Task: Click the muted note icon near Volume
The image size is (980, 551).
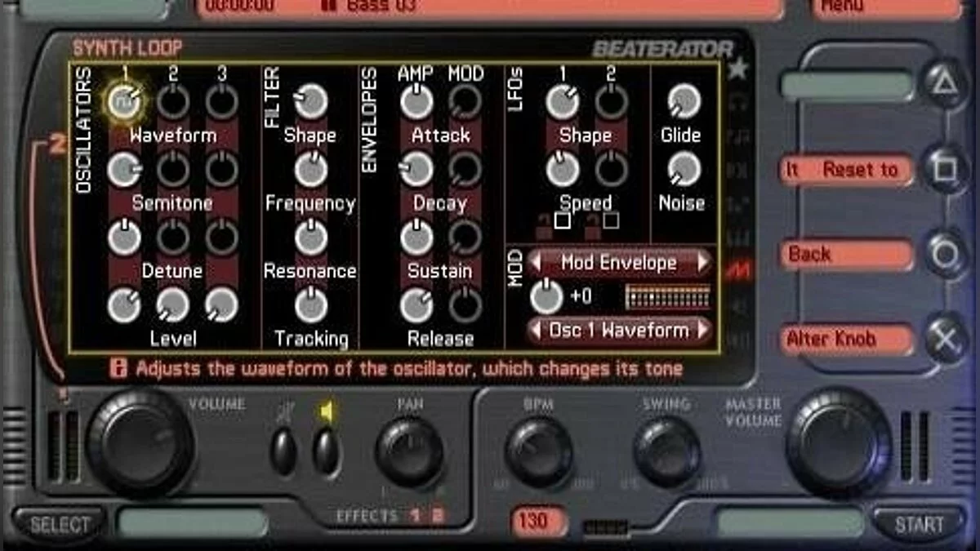Action: (x=283, y=413)
